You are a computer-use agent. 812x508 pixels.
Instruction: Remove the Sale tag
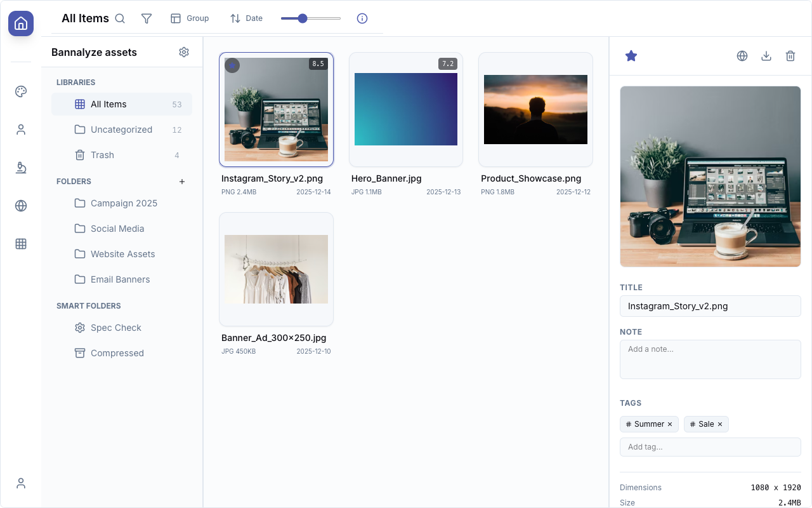click(x=720, y=424)
